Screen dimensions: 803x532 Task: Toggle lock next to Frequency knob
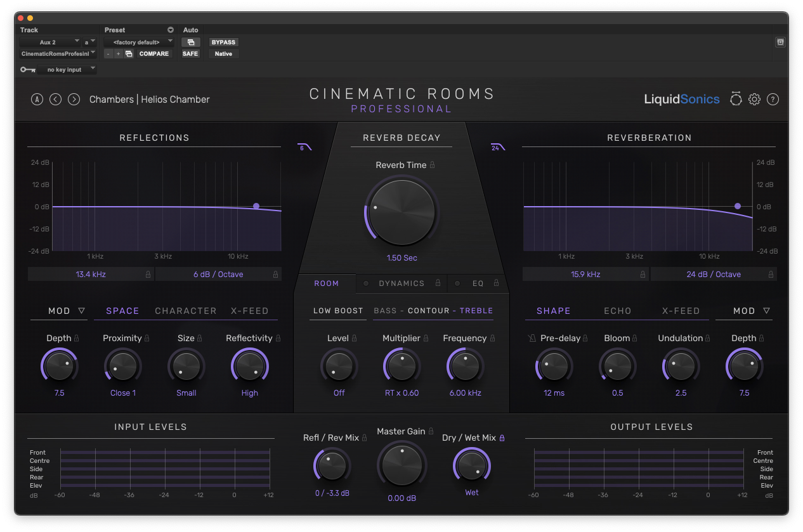click(x=492, y=339)
